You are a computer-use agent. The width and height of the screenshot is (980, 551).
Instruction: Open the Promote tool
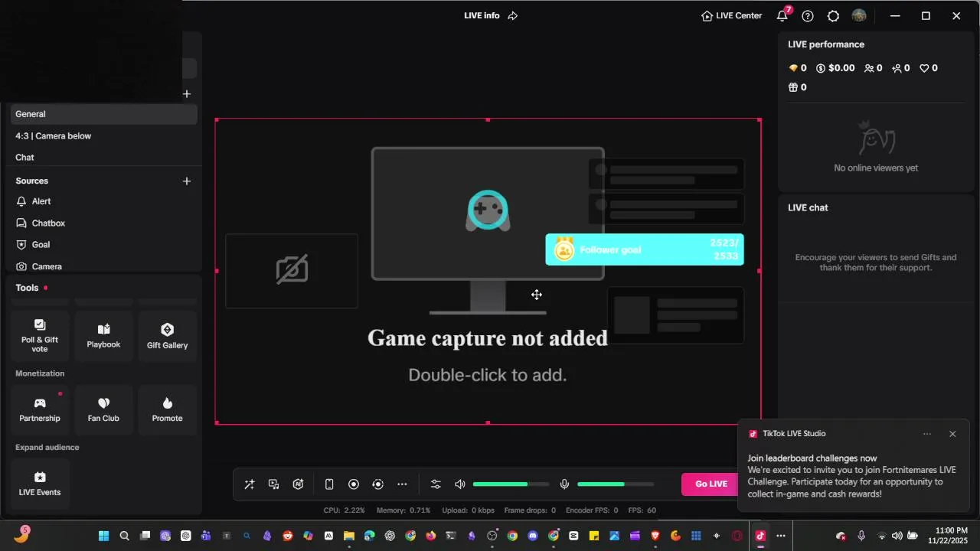[167, 410]
